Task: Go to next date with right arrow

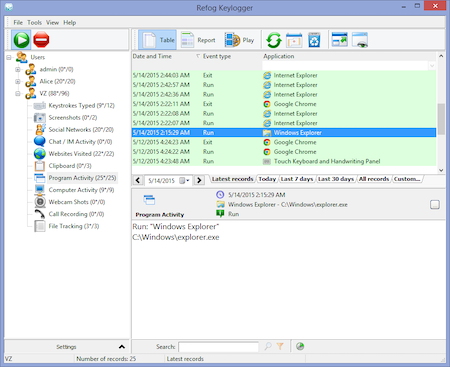Action: [199, 180]
